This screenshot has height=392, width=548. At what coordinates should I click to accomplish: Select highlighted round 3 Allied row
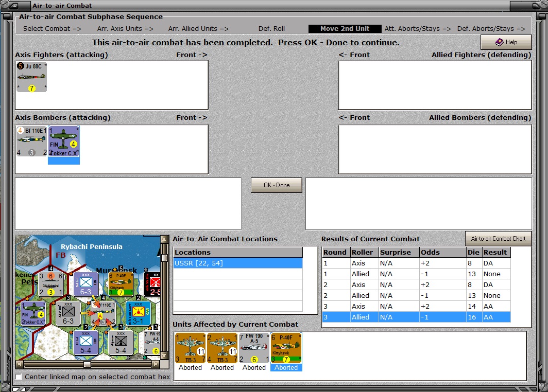point(416,317)
